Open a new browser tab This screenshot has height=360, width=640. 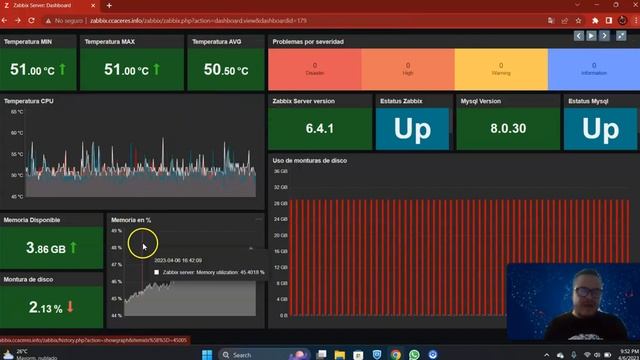[x=109, y=6]
